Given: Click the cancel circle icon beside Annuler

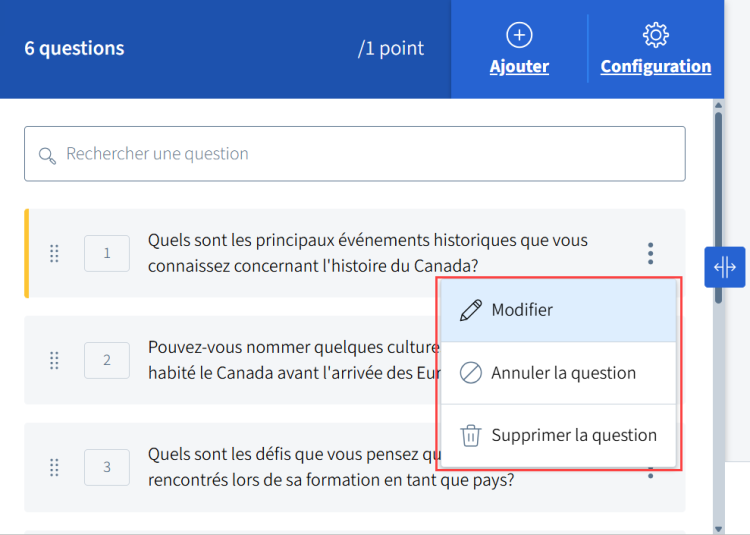Looking at the screenshot, I should 470,373.
